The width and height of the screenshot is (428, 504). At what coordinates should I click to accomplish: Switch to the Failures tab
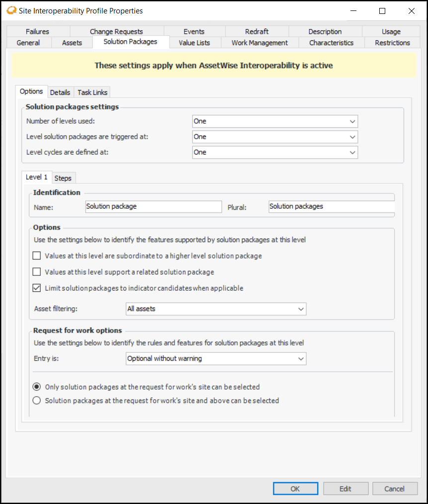point(38,31)
